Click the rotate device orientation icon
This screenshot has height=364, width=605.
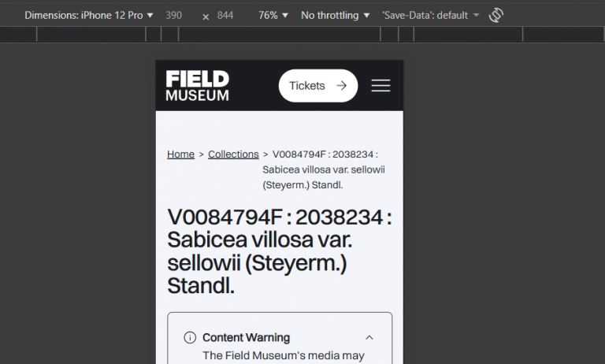[496, 16]
